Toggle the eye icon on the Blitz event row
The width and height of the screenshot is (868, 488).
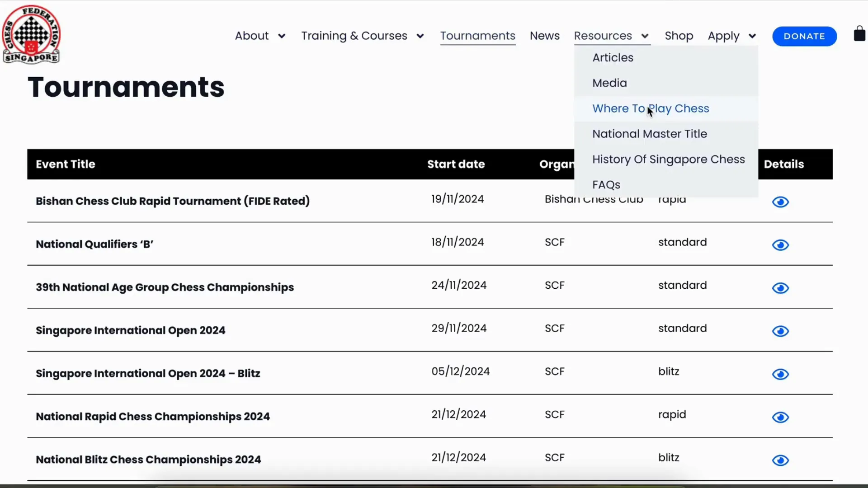pyautogui.click(x=780, y=374)
